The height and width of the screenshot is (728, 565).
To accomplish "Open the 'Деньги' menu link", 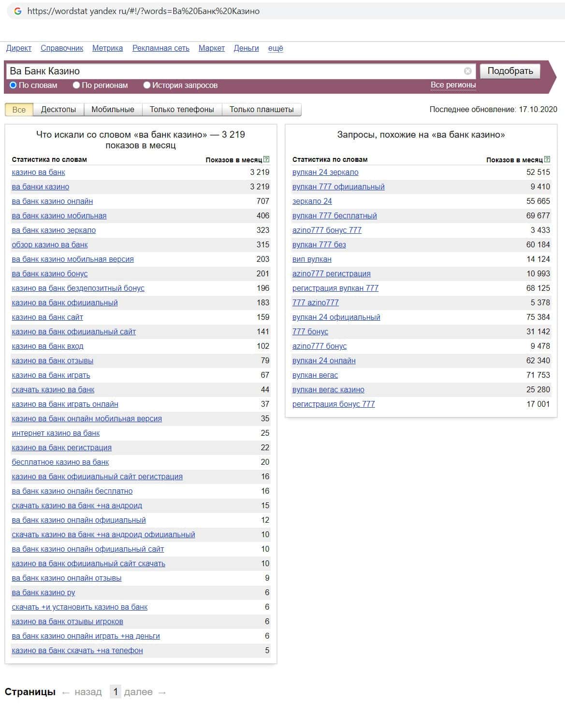I will (x=246, y=48).
